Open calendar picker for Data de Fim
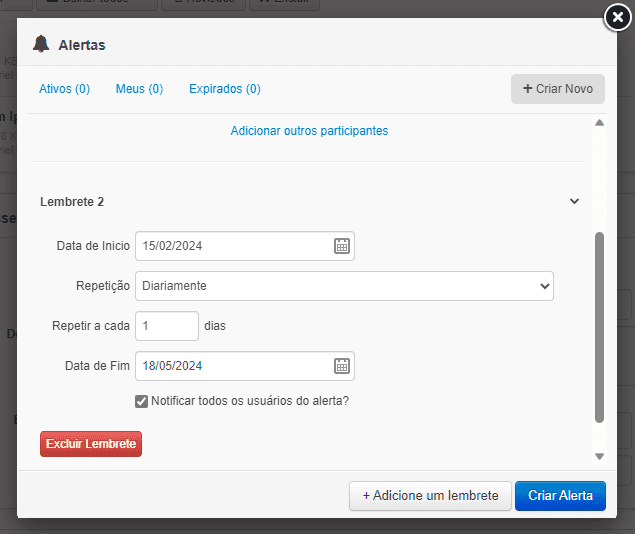Screen dimensions: 635x534 [341, 366]
